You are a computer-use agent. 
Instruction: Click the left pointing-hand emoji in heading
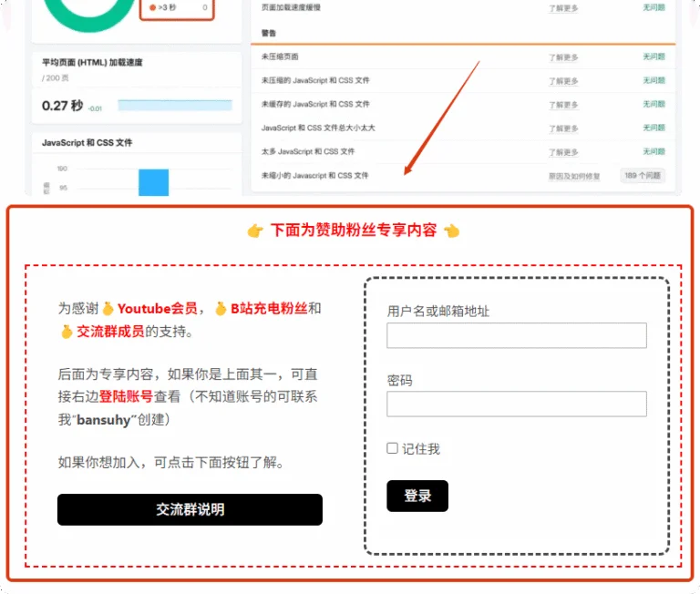255,230
